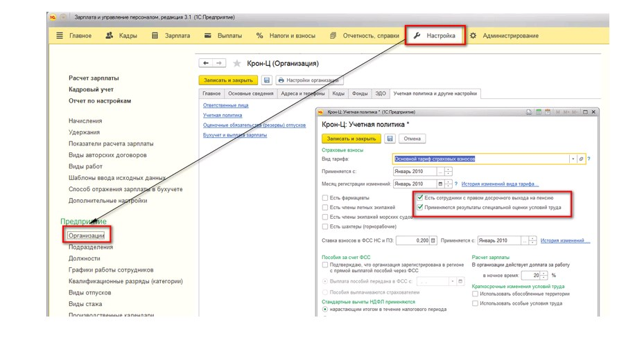Switch to the Основные сведения tab
The image size is (644, 347).
(x=250, y=94)
